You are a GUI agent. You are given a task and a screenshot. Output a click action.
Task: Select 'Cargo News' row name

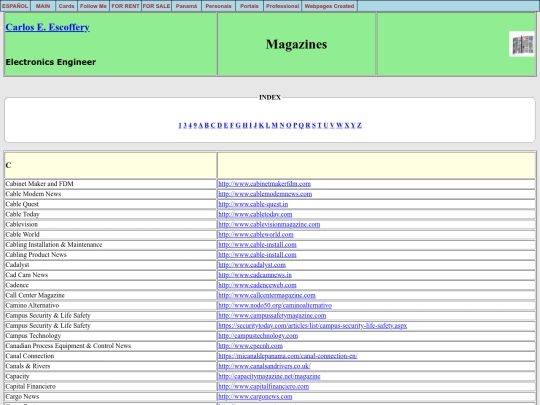click(22, 397)
